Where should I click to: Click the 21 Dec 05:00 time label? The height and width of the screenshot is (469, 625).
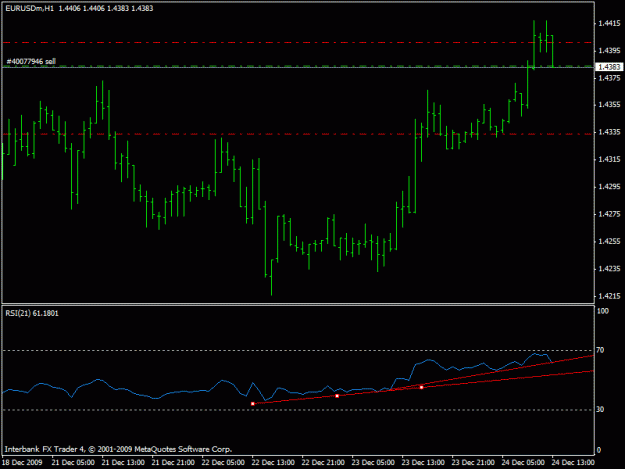coord(73,463)
